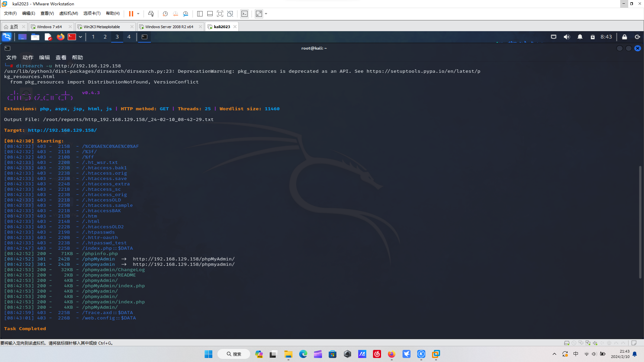Switch to Win2K3 Metasploitable tab
The height and width of the screenshot is (362, 644).
102,27
